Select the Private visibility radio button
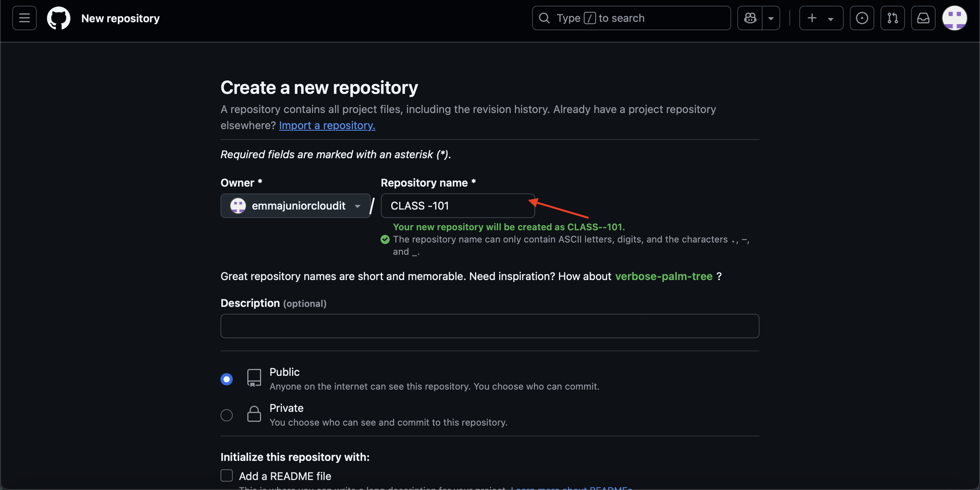Viewport: 980px width, 490px height. click(x=227, y=415)
